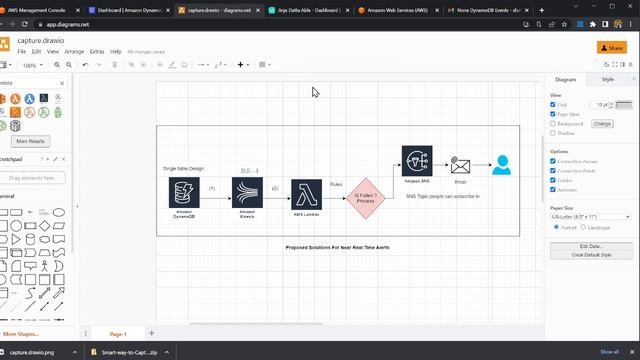Pick the parallelogram shape in General
The width and height of the screenshot is (640, 360).
(59, 226)
